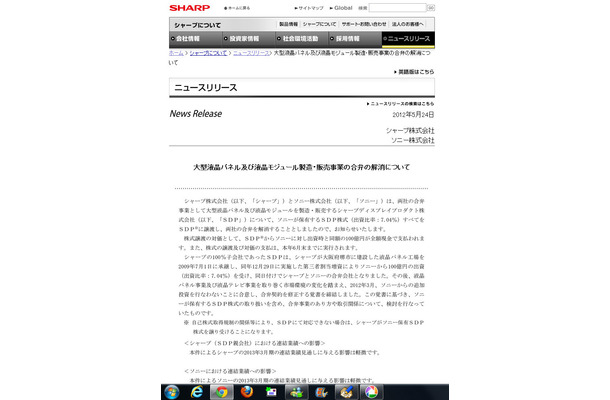Select 製品情報 in the top menu
Screen dimensions: 610x400
point(288,24)
